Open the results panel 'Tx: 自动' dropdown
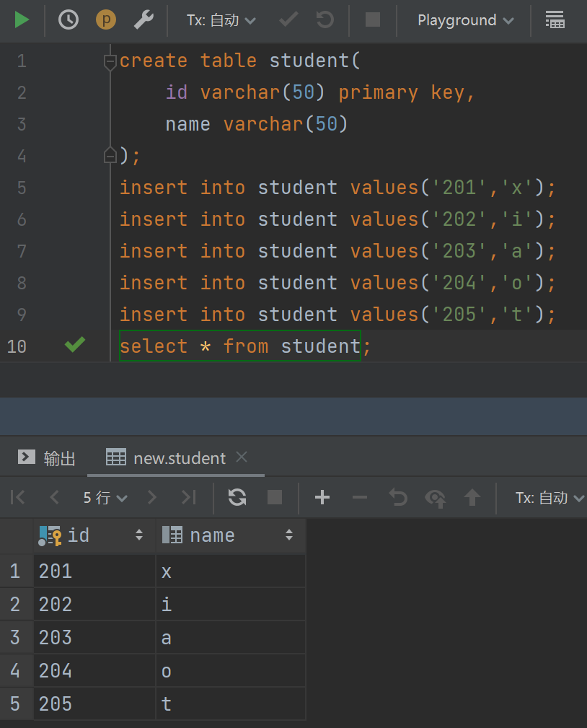This screenshot has width=587, height=728. tap(550, 498)
